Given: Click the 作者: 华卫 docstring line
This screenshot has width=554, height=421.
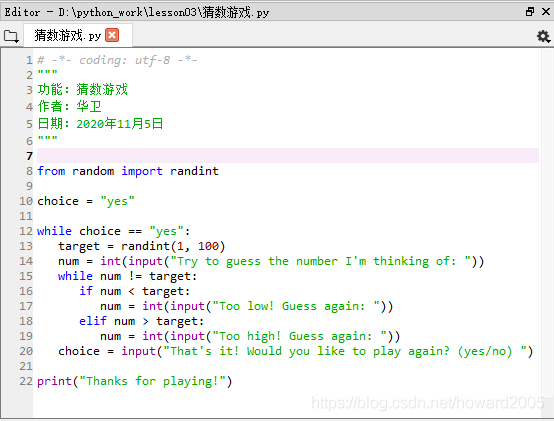Looking at the screenshot, I should [69, 106].
